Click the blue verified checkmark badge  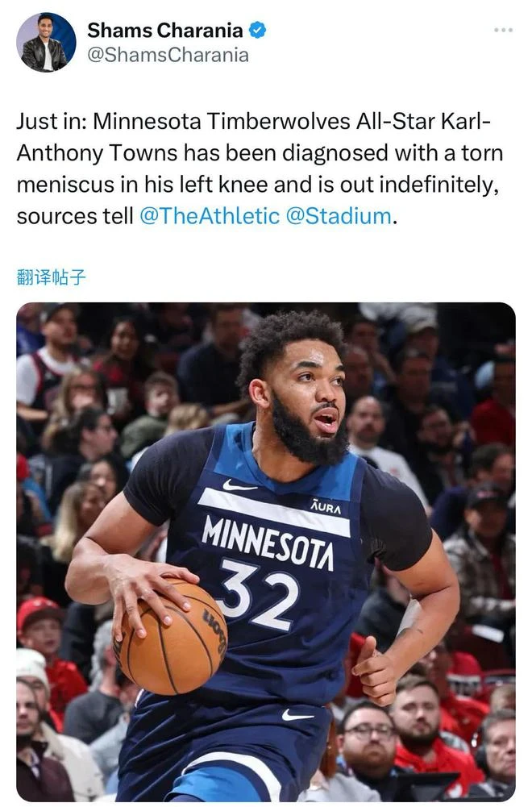(x=257, y=31)
